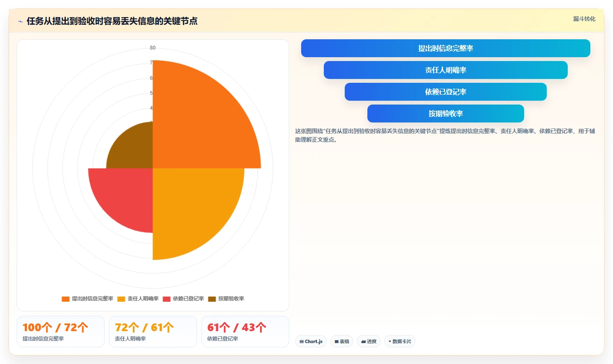Select the 责任人明确率 funnel bar

(x=446, y=70)
